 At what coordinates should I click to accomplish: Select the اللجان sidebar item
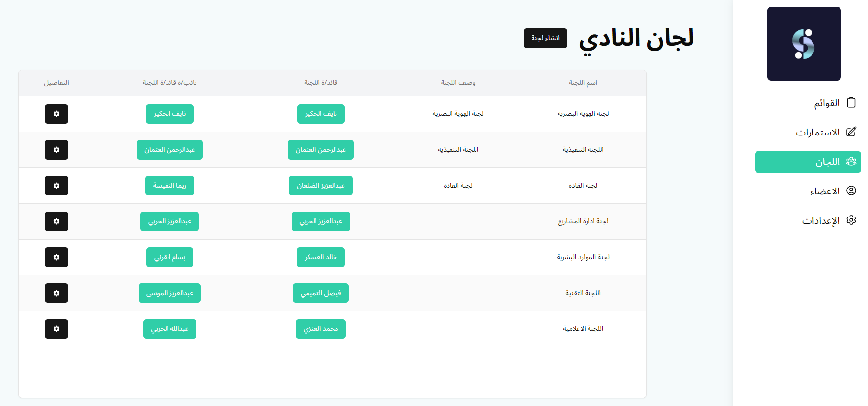click(808, 162)
